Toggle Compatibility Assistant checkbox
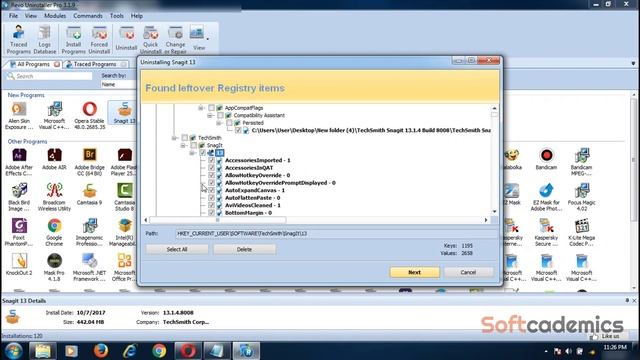The width and height of the screenshot is (640, 360). (220, 116)
